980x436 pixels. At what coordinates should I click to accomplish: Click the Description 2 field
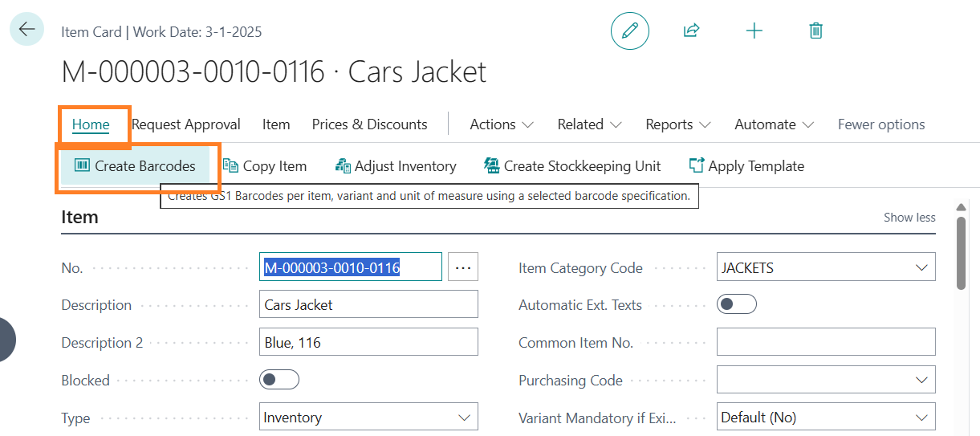[368, 342]
